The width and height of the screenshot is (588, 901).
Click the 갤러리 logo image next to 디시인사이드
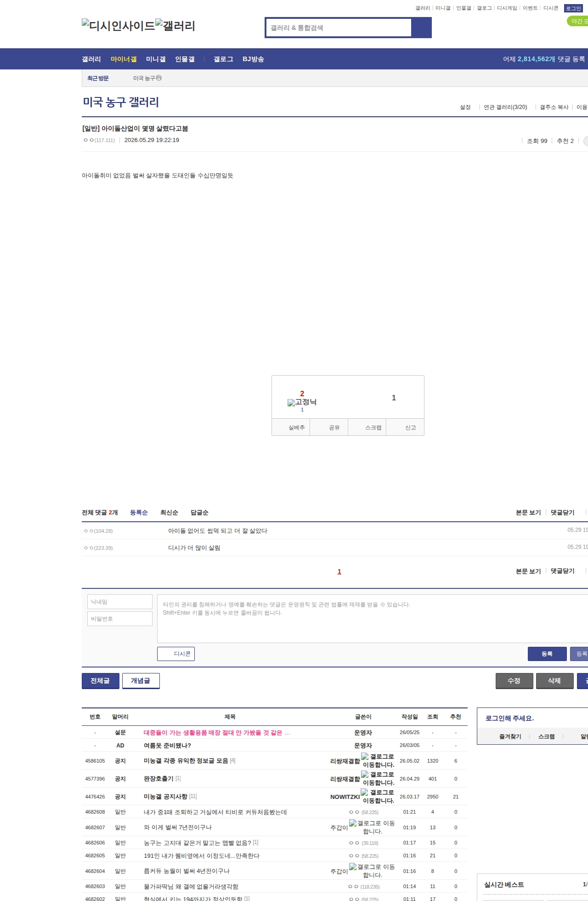point(175,25)
